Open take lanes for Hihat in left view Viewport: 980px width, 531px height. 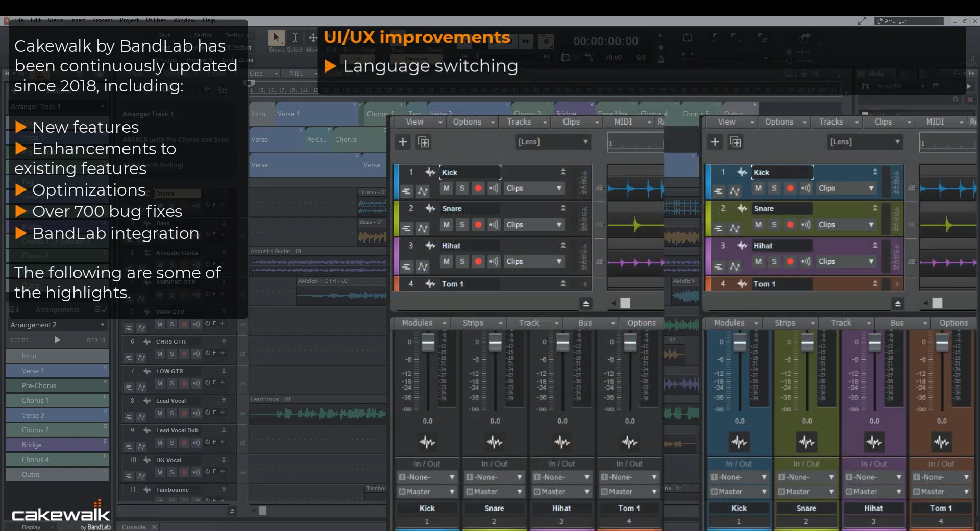pos(406,267)
